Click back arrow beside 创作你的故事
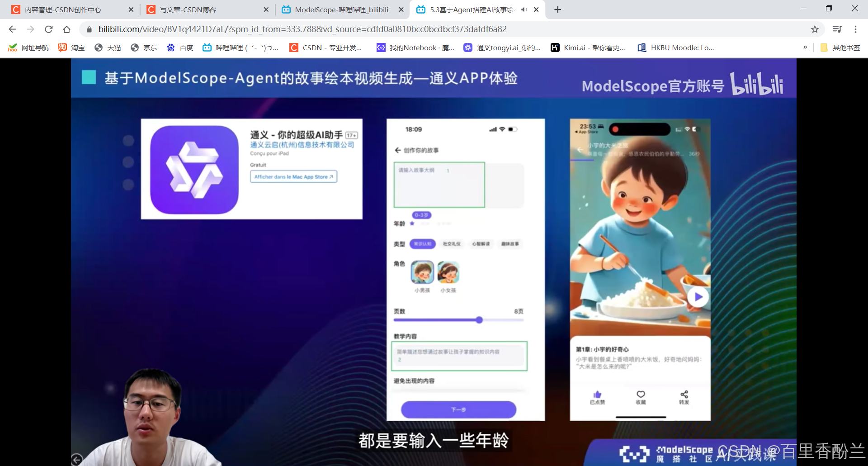Screen dimensions: 868x466 [x=398, y=150]
